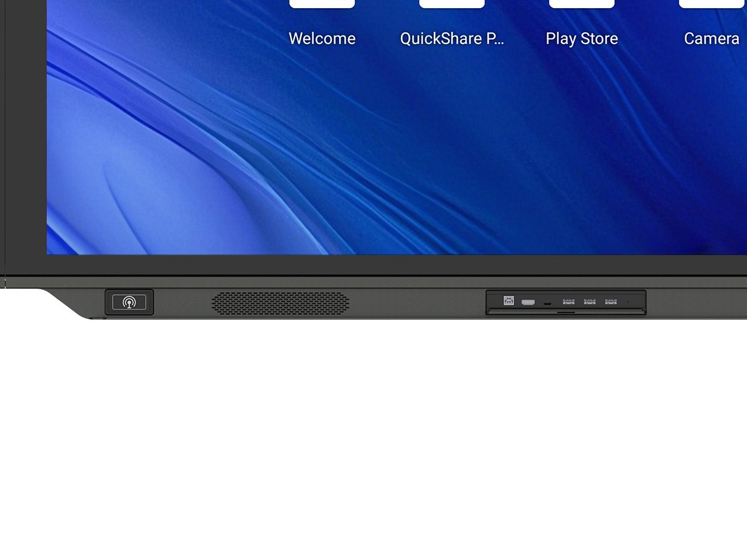Select the white tile above Camera
The height and width of the screenshot is (560, 747).
(711, 4)
